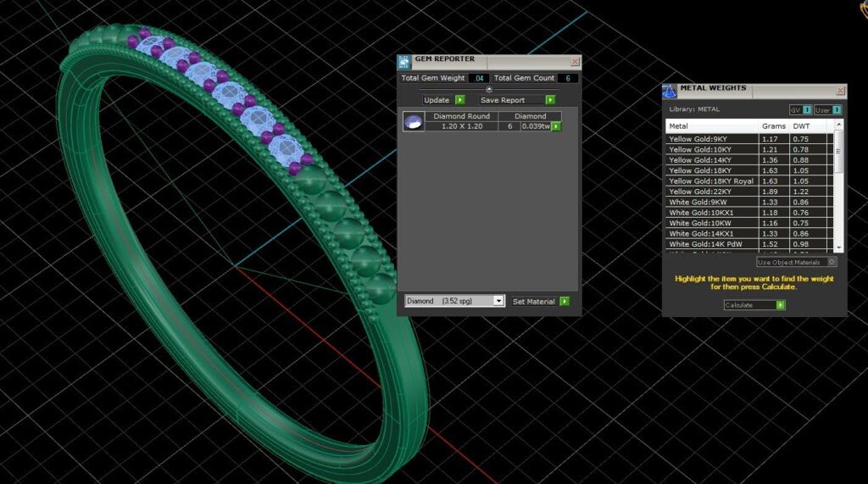This screenshot has width=868, height=484.
Task: Click the green arrow beside Set Material
Action: pyautogui.click(x=564, y=301)
